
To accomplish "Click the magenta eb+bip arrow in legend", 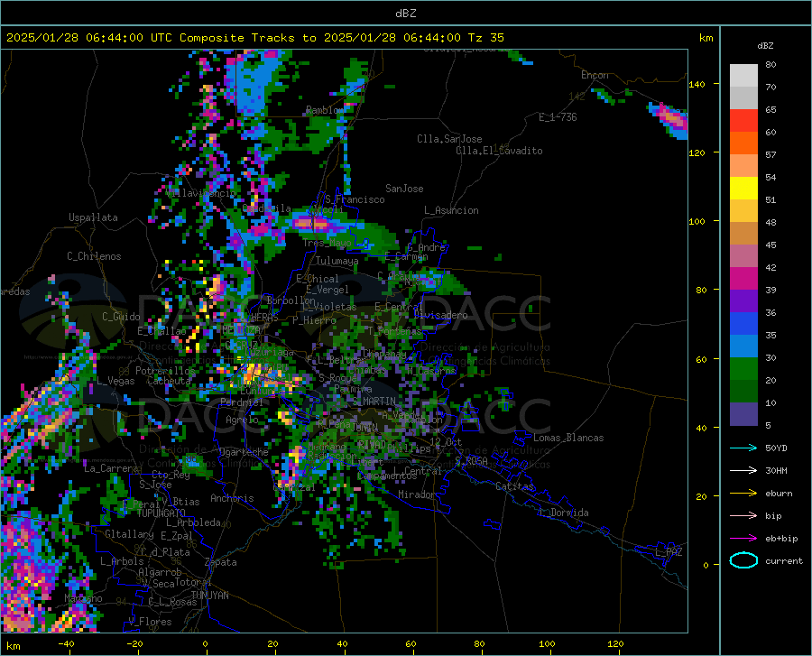I will pos(743,539).
